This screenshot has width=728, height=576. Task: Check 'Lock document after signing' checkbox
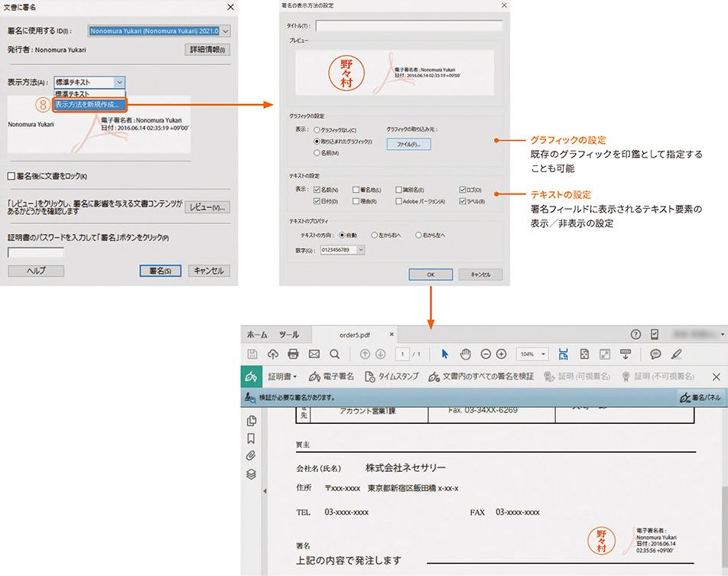pyautogui.click(x=11, y=176)
